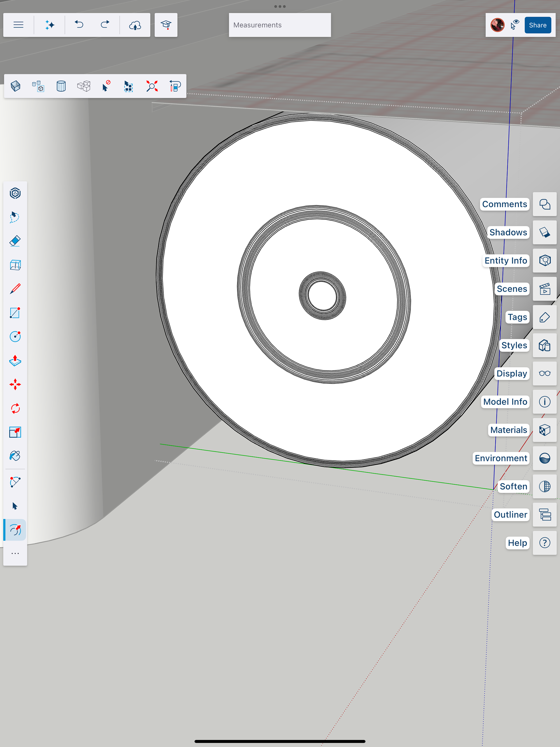Toggle the Display glasses panel
The width and height of the screenshot is (560, 747).
point(545,373)
